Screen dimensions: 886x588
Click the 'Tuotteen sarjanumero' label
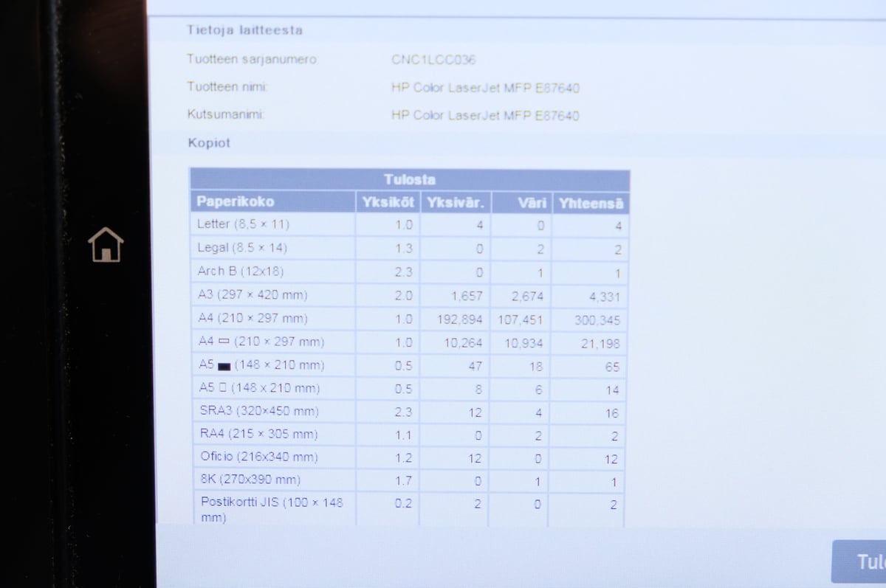coord(253,59)
